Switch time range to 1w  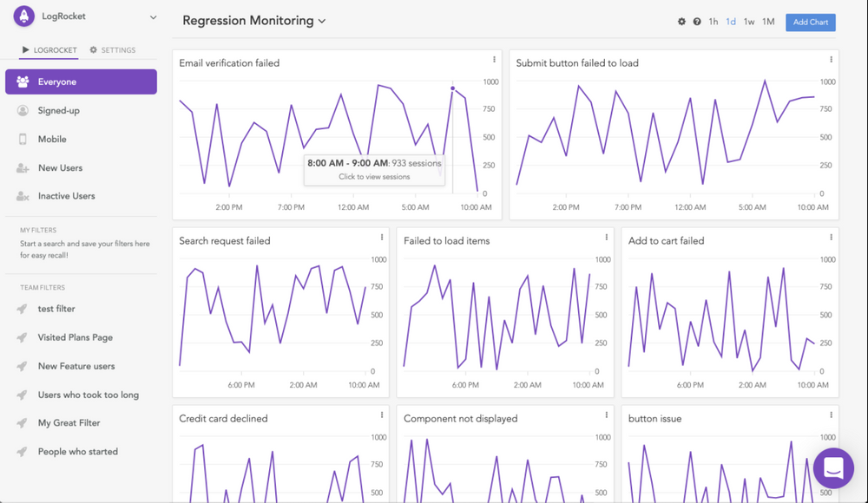pyautogui.click(x=749, y=22)
